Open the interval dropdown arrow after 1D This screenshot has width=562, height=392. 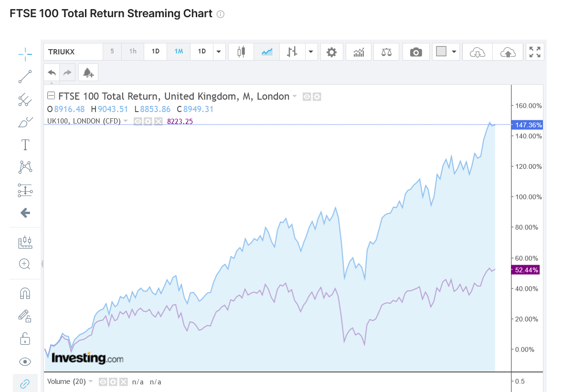coord(219,52)
